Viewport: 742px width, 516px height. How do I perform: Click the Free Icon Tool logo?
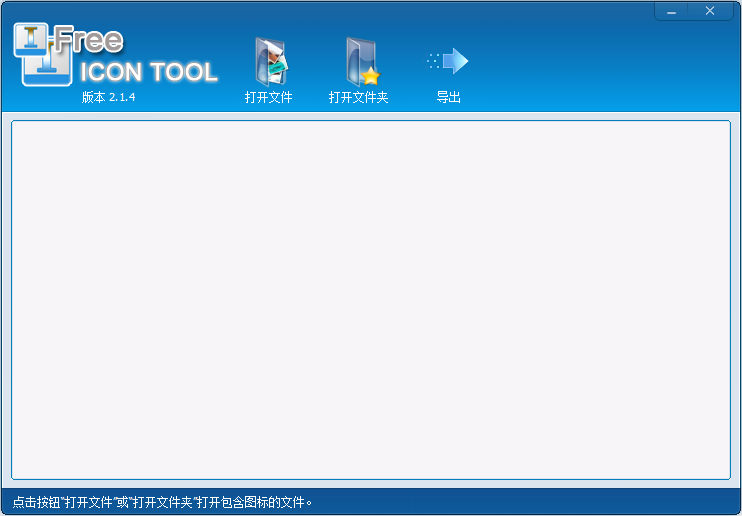tap(116, 54)
